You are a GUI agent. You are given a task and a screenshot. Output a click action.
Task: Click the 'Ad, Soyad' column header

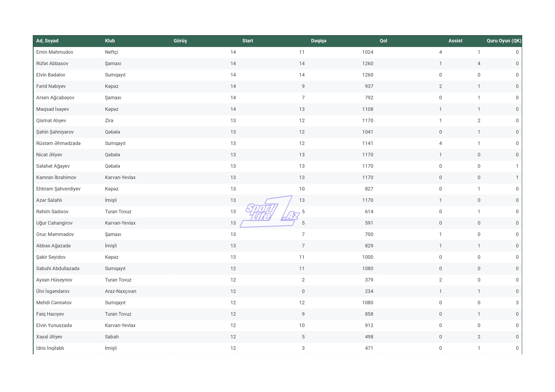[47, 41]
